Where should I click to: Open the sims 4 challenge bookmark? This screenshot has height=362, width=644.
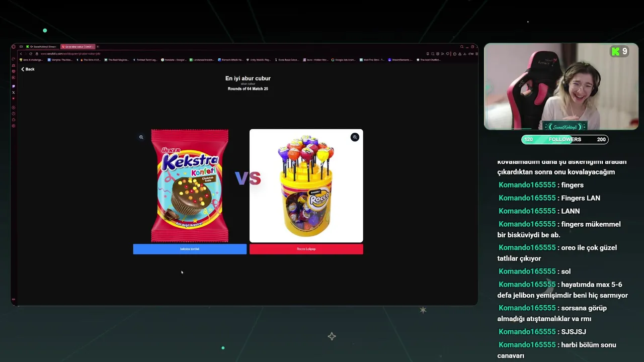(x=31, y=60)
